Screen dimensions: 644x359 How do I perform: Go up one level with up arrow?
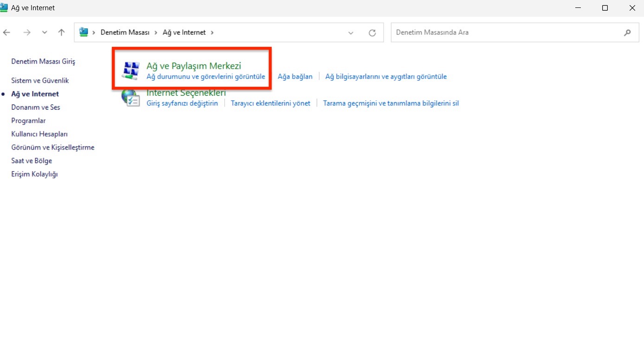coord(61,33)
